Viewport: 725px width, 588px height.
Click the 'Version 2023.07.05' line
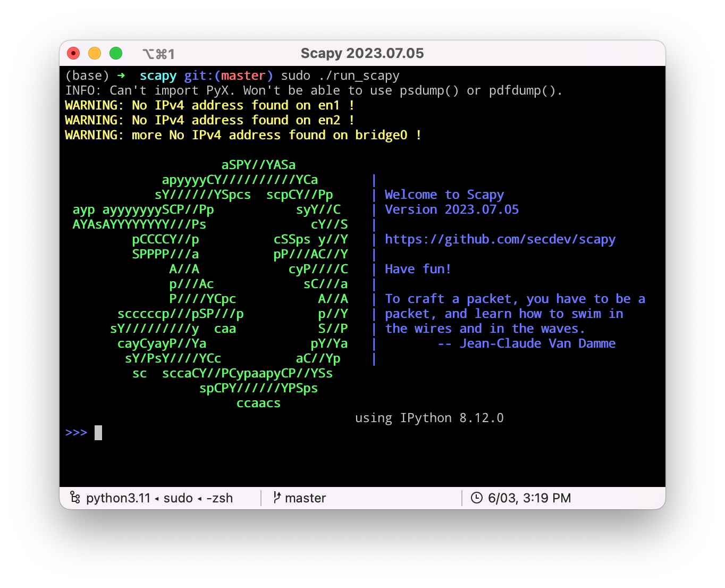(x=452, y=209)
